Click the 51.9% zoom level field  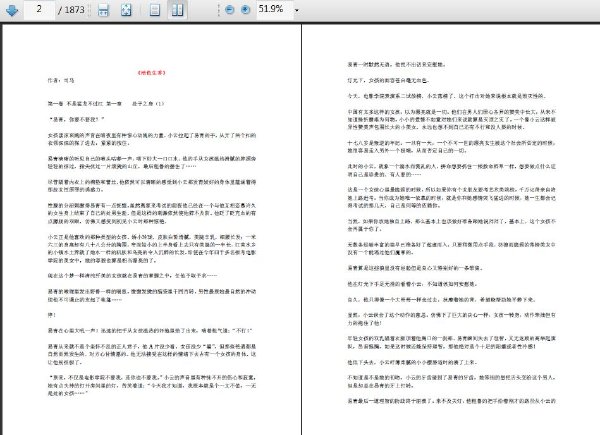[273, 9]
